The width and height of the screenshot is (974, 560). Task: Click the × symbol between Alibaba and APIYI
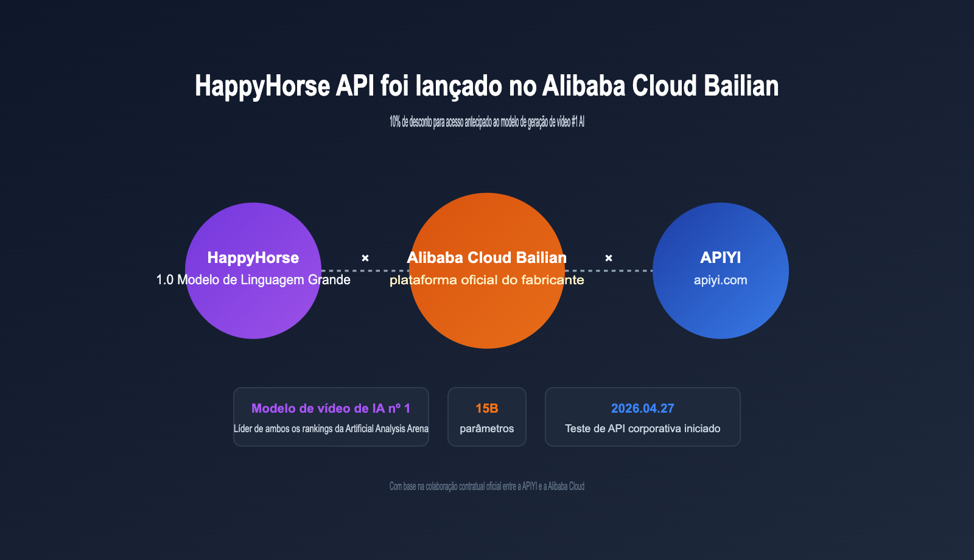click(609, 258)
